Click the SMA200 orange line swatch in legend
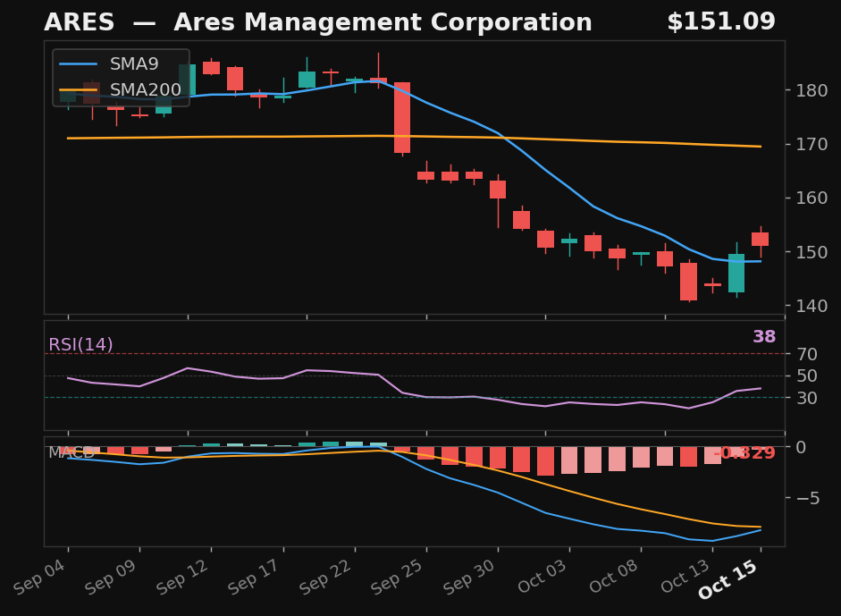Image resolution: width=841 pixels, height=616 pixels. pos(79,90)
